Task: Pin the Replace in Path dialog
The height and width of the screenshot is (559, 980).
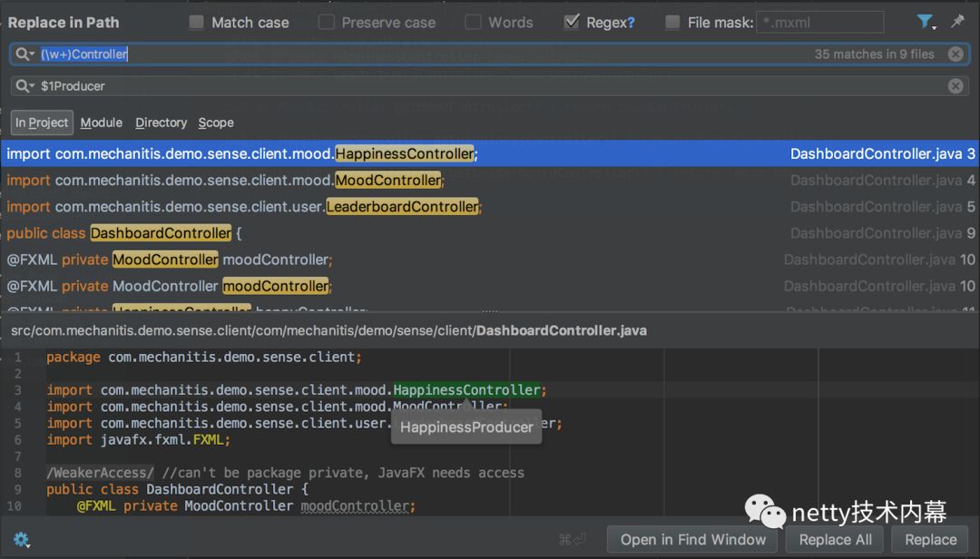Action: point(957,21)
